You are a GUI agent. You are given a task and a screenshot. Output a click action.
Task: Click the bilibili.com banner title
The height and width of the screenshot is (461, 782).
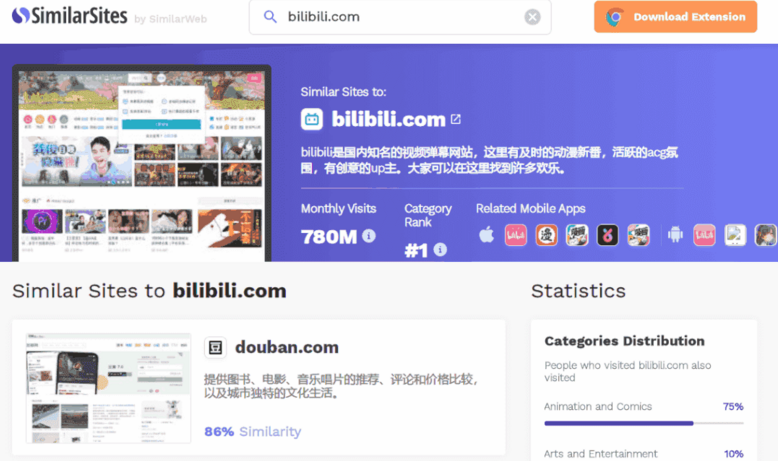(x=388, y=119)
